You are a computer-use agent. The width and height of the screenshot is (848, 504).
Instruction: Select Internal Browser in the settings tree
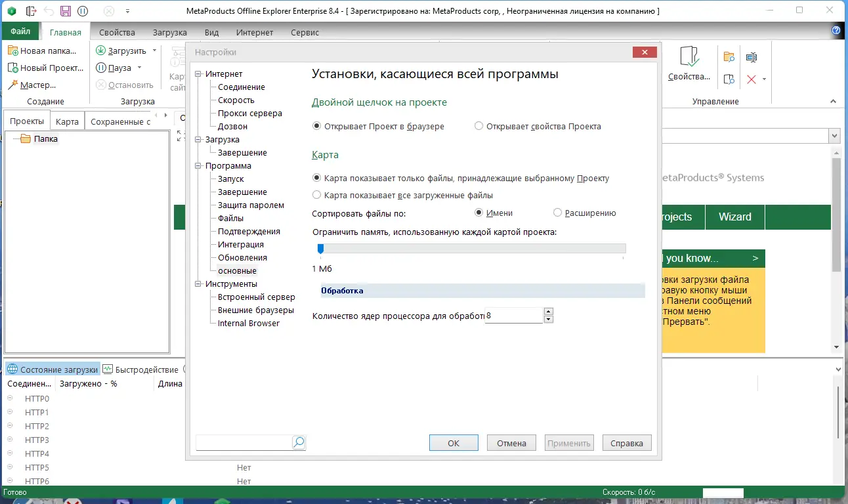pos(249,324)
